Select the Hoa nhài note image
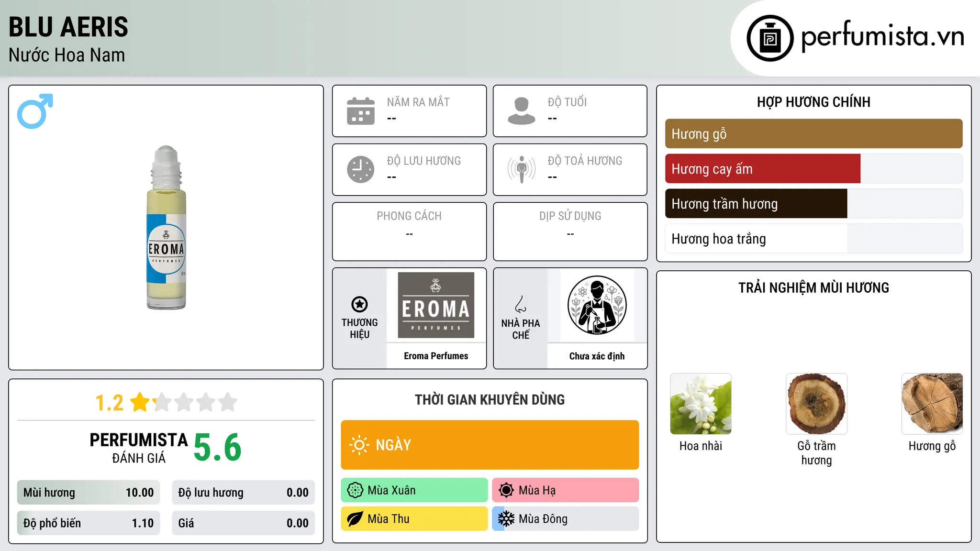The image size is (980, 551). coord(701,404)
